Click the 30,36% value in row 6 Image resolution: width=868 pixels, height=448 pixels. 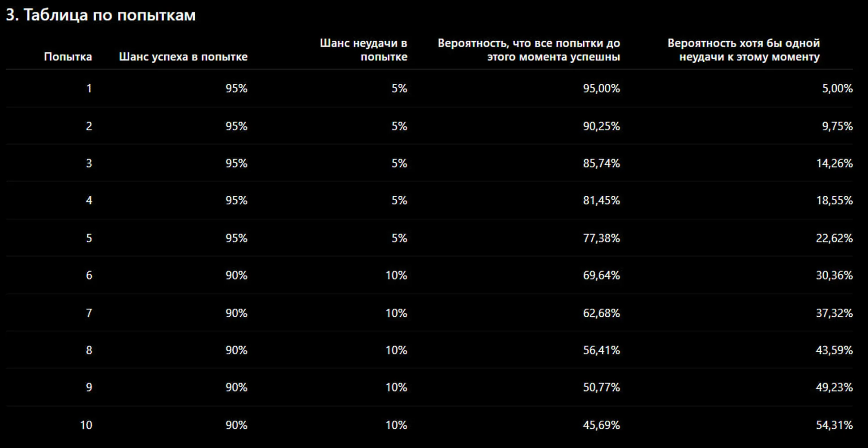pyautogui.click(x=834, y=275)
